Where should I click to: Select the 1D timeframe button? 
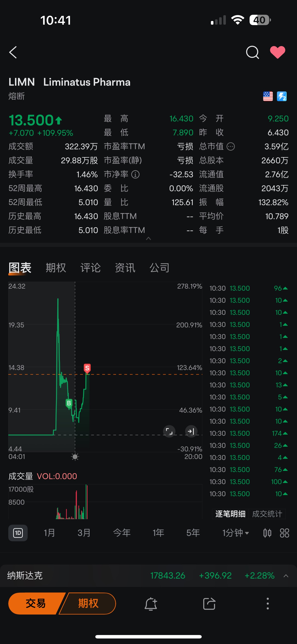(18, 533)
